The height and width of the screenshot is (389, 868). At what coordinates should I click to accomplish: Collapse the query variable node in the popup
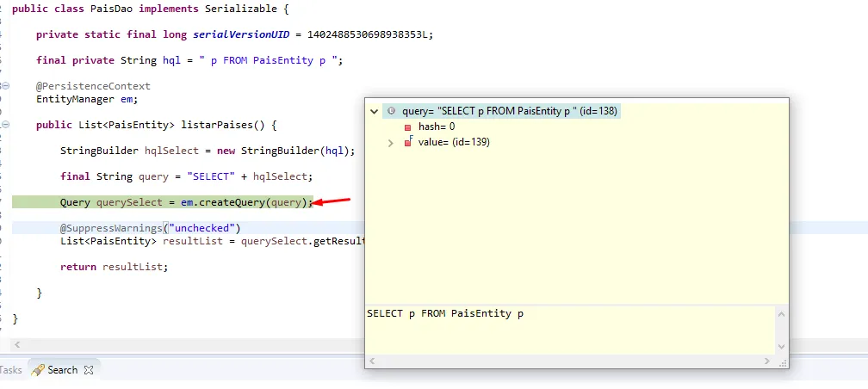click(375, 111)
